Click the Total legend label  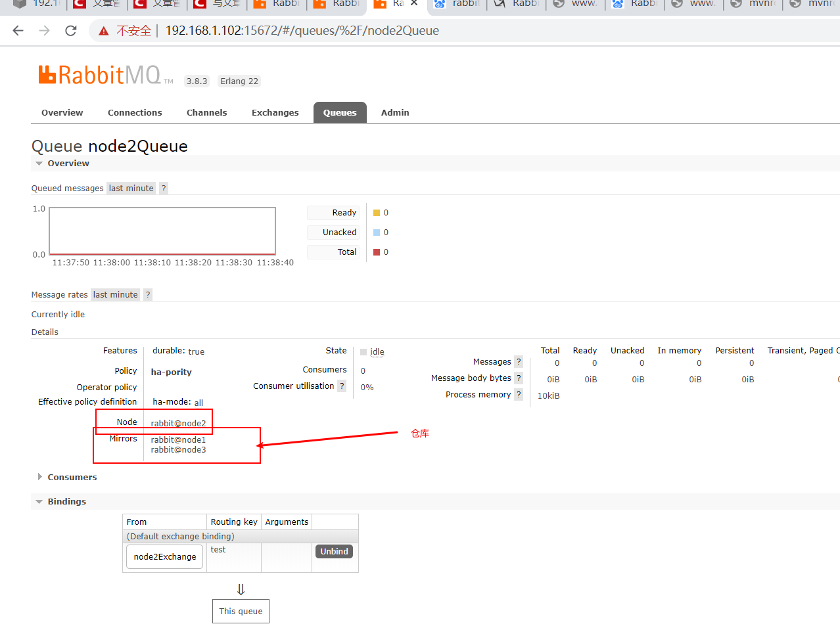333,252
